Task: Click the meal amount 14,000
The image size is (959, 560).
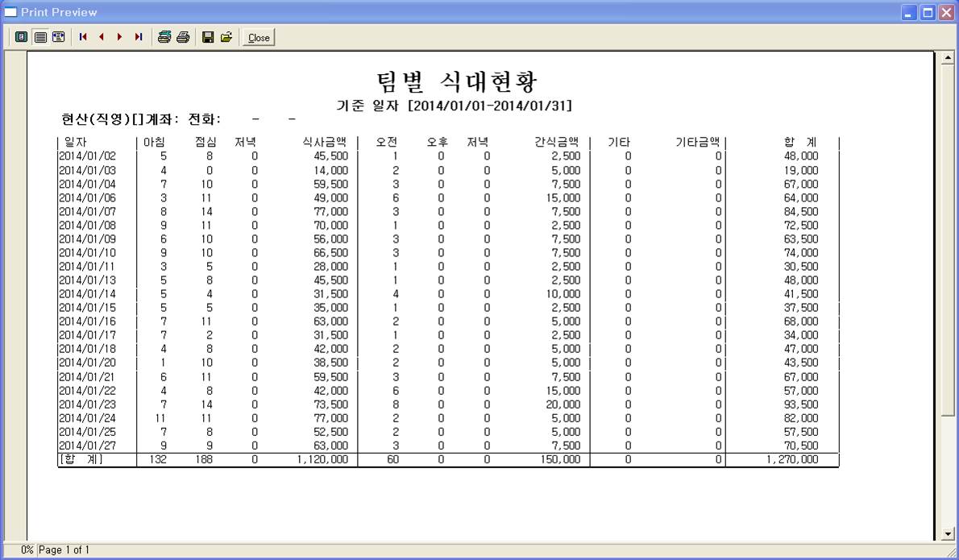Action: (331, 171)
